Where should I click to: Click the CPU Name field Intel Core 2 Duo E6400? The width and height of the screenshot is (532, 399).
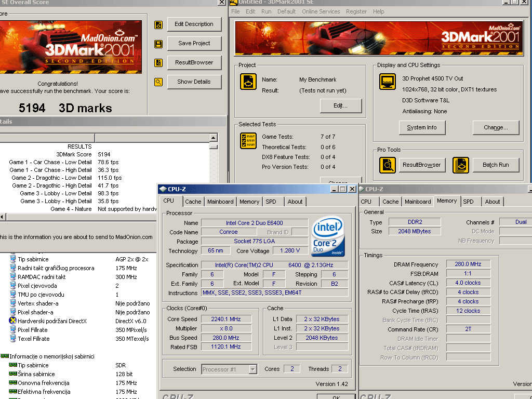[255, 223]
